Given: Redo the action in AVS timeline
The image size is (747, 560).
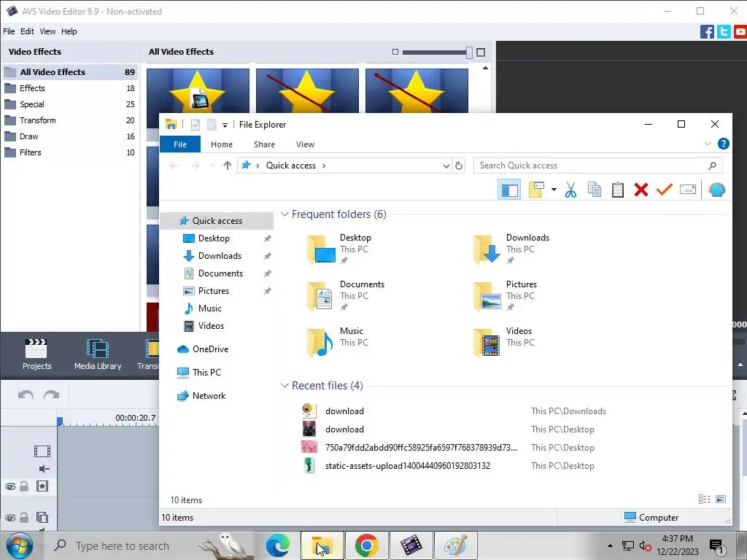Looking at the screenshot, I should click(52, 394).
